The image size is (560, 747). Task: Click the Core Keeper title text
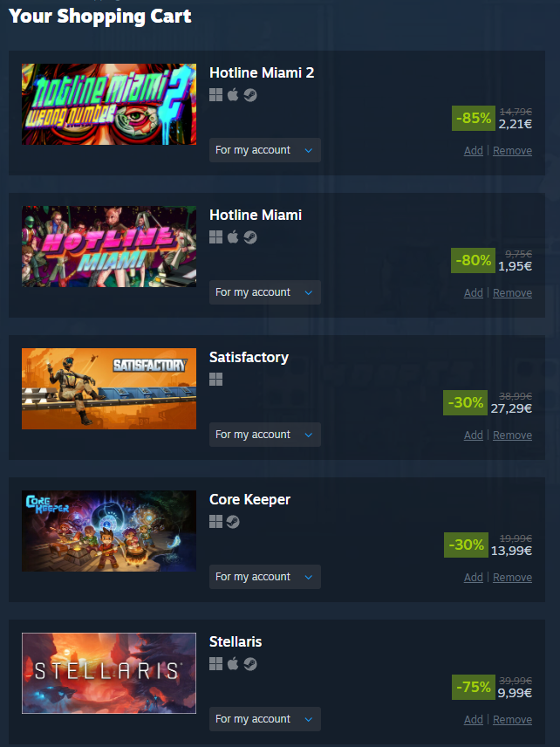[250, 499]
